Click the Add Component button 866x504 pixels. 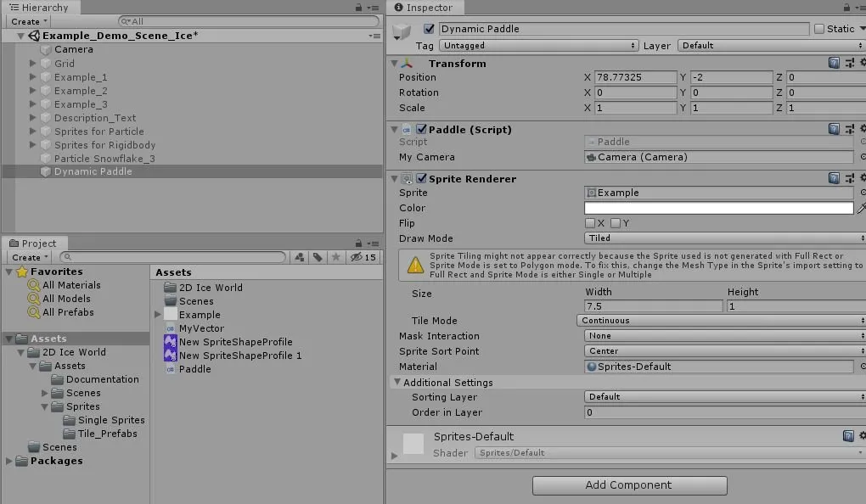point(630,485)
